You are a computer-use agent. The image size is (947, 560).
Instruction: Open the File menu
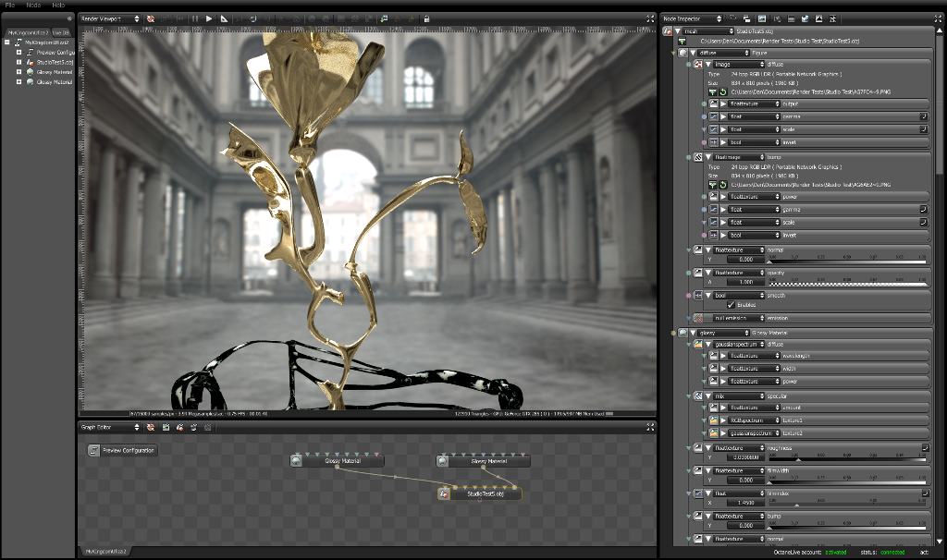(9, 5)
